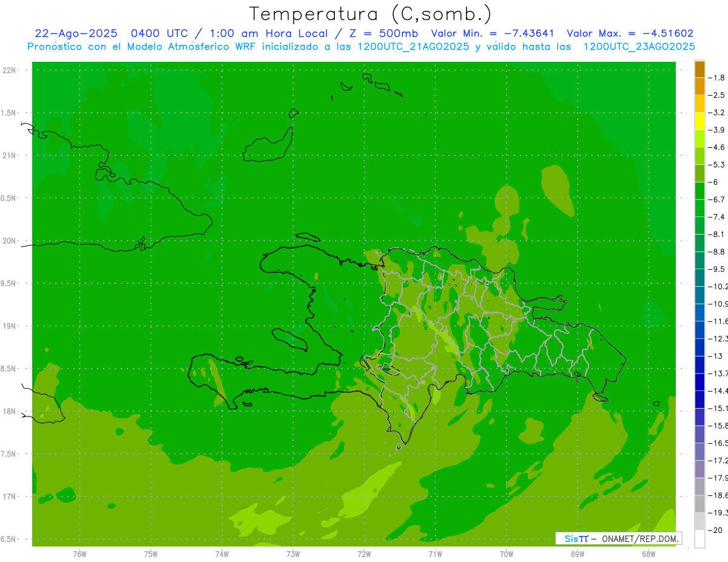The image size is (728, 562).
Task: Click the '71W' longitude label
Action: pyautogui.click(x=435, y=554)
